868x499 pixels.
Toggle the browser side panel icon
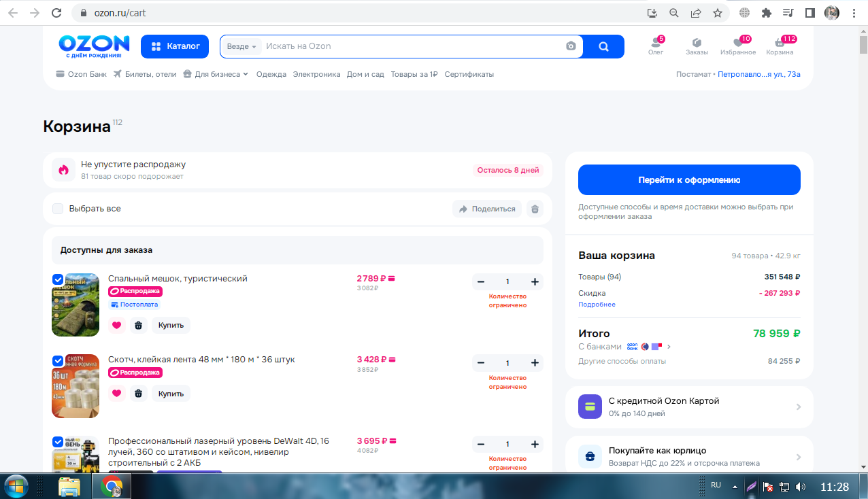(810, 12)
